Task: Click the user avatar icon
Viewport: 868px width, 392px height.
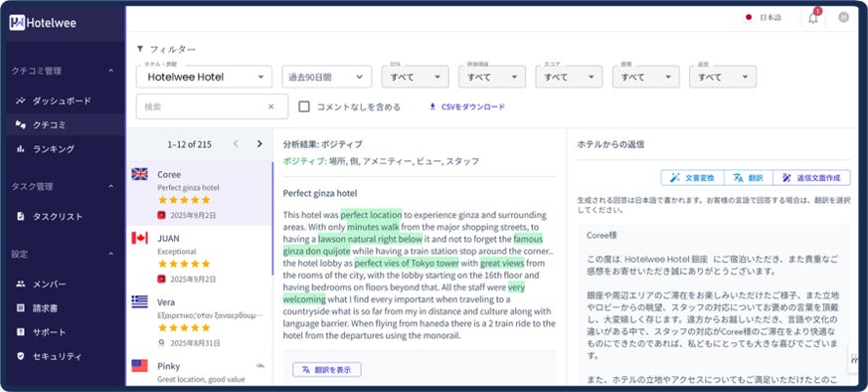Action: coord(843,17)
